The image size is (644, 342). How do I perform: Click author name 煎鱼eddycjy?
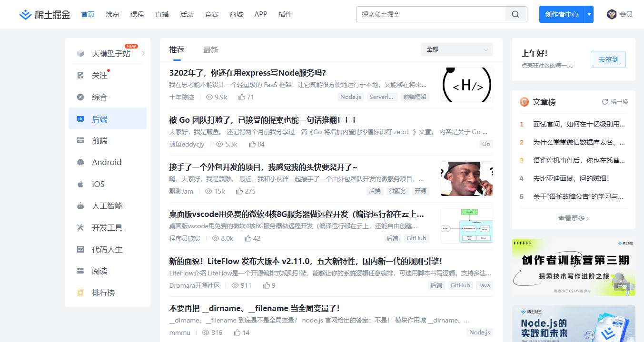coord(187,144)
